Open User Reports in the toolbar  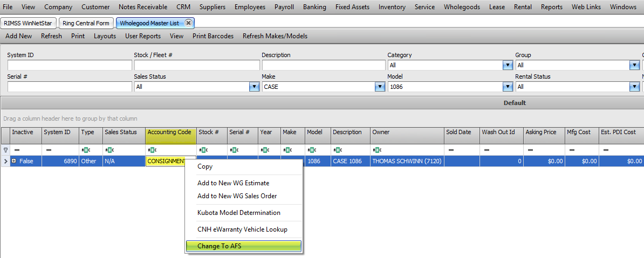click(143, 36)
